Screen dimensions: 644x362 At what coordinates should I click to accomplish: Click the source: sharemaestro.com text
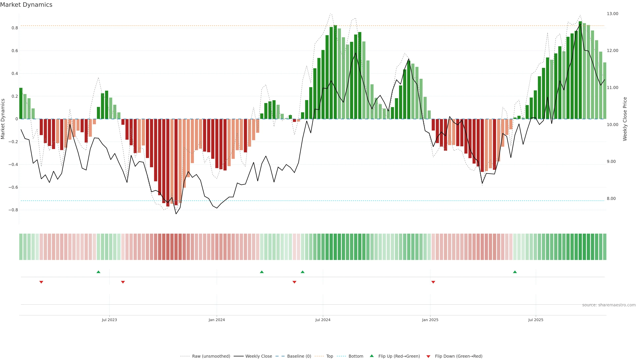tap(609, 305)
